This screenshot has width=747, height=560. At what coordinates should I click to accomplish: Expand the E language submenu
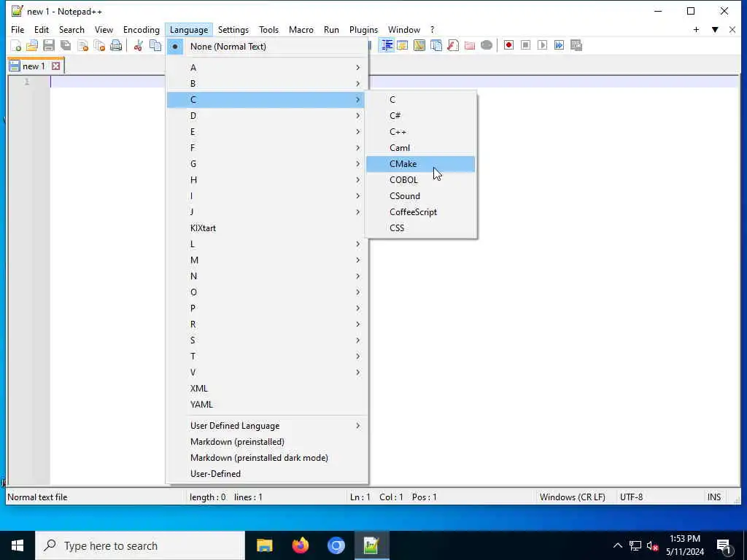click(x=267, y=132)
